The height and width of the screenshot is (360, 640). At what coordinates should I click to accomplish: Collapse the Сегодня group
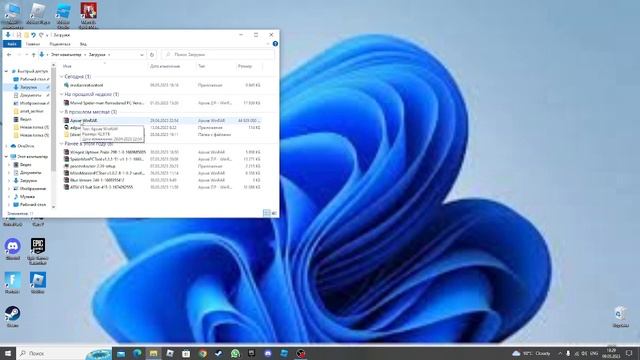[x=62, y=76]
